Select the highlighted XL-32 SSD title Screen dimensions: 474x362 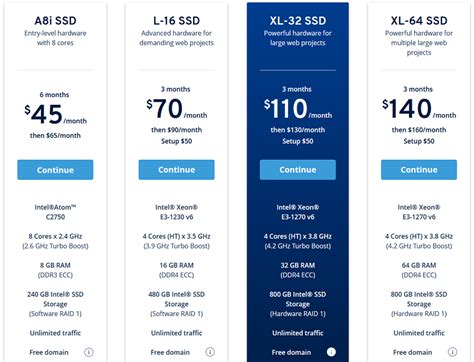point(298,21)
